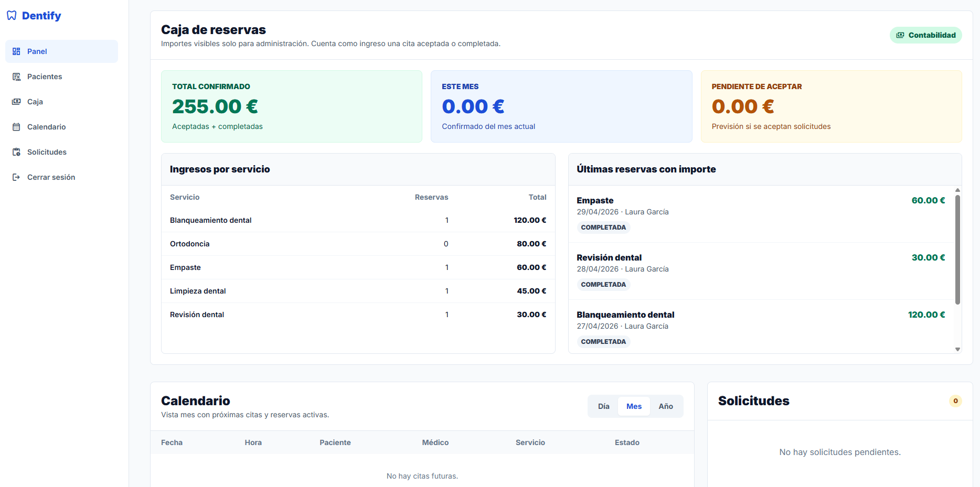The image size is (980, 487).
Task: Click the 30.00 € amount in Últimas reservas
Action: tap(928, 257)
